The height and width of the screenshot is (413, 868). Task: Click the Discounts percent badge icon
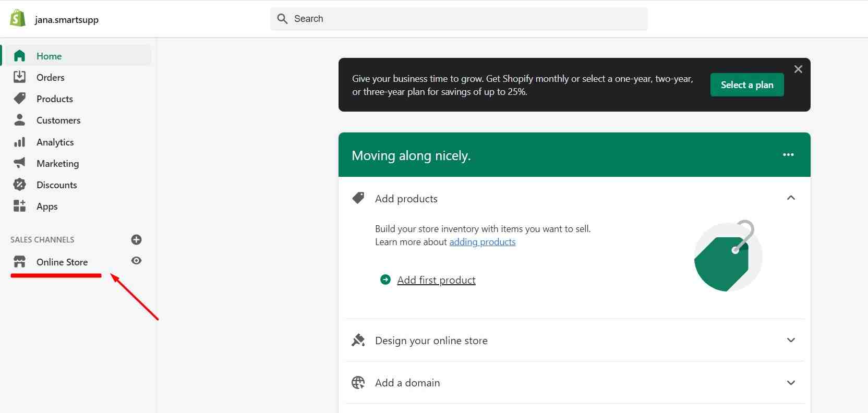click(x=19, y=185)
